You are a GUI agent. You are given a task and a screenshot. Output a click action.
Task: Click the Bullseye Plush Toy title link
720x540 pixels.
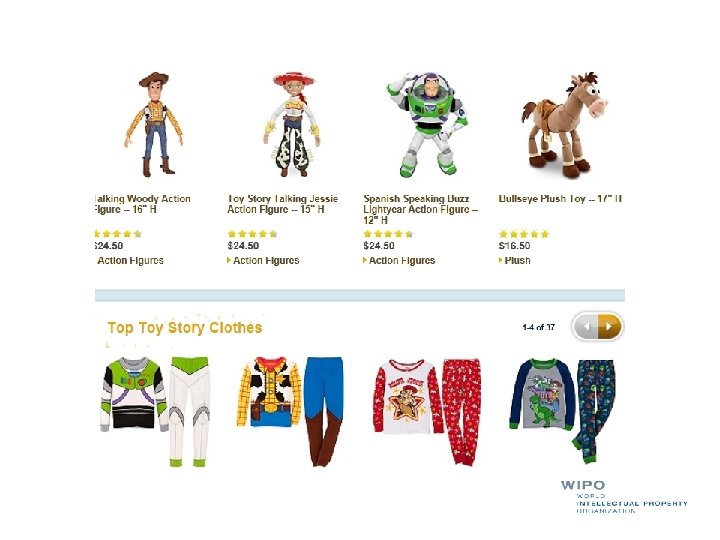click(x=560, y=199)
